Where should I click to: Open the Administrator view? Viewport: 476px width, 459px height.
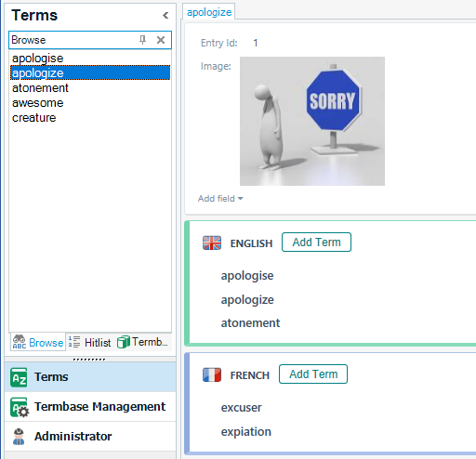(x=90, y=436)
